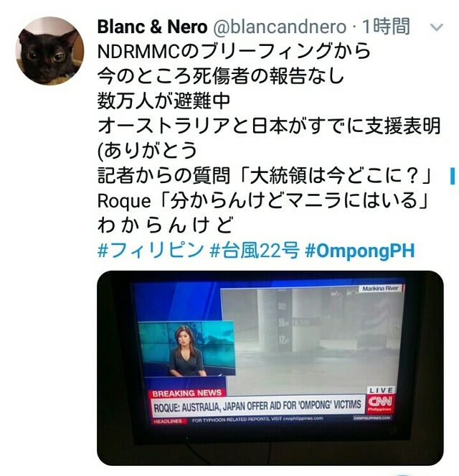459x476 pixels.
Task: Expand the tweet options chevron
Action: (x=437, y=27)
